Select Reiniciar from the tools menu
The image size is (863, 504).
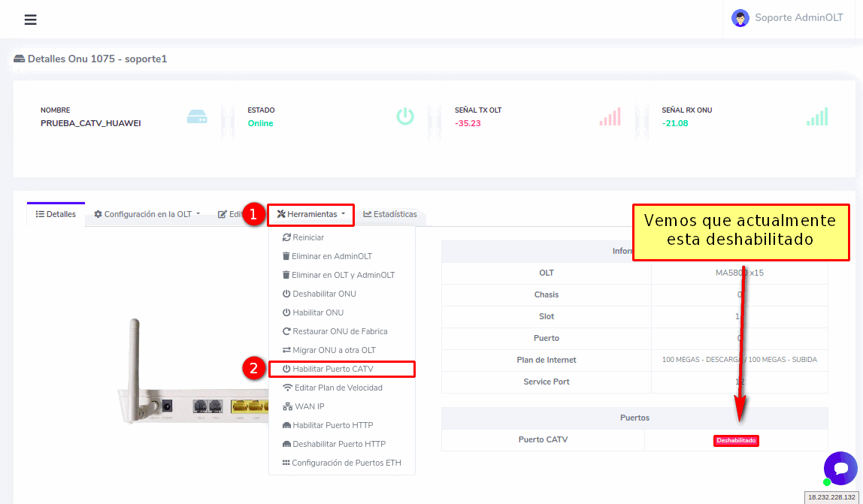[x=303, y=237]
